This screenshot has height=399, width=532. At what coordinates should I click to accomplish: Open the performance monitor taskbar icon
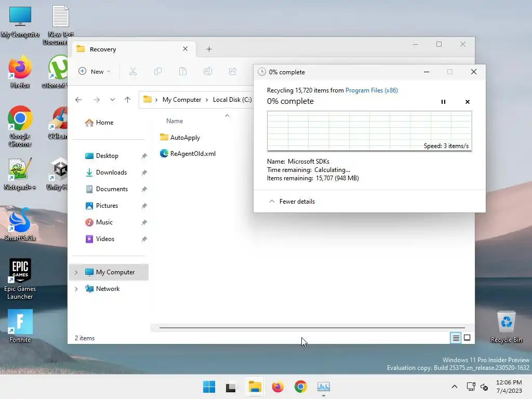(x=323, y=387)
